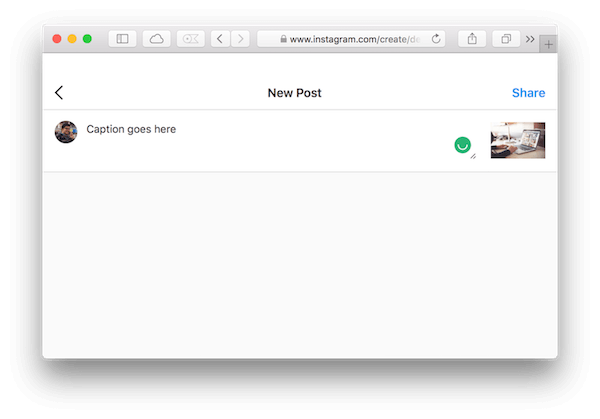Expand hidden toolbar items chevron
Image resolution: width=600 pixels, height=419 pixels.
point(530,39)
